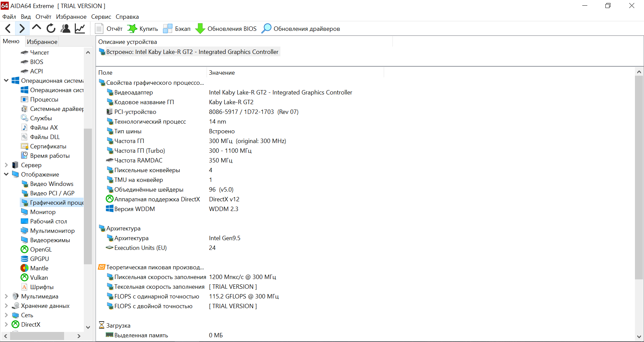Open the Файл menu
644x342 pixels.
pos(9,17)
